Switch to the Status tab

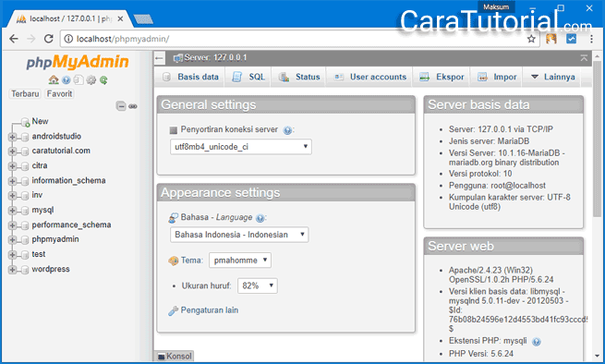[299, 77]
